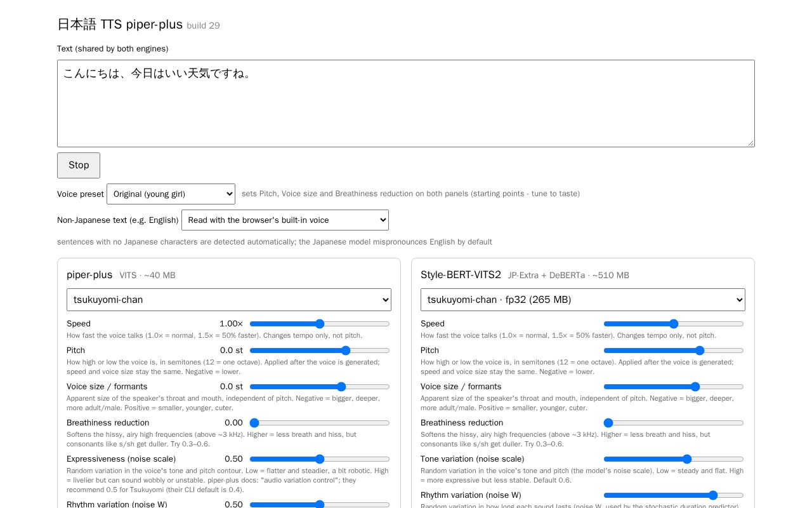Viewport: 812px width, 508px height.
Task: Adjust the Style-BERT-VITS2 Rhythm variation (noise W) slider
Action: 674,495
